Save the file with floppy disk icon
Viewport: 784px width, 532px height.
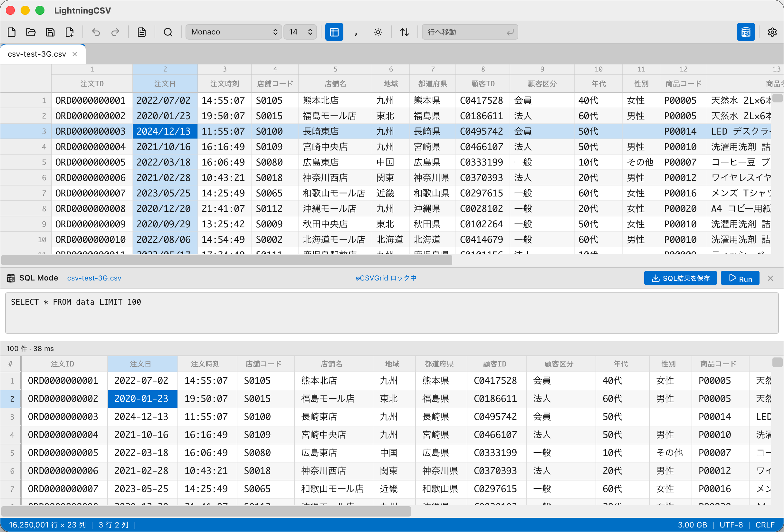click(50, 32)
